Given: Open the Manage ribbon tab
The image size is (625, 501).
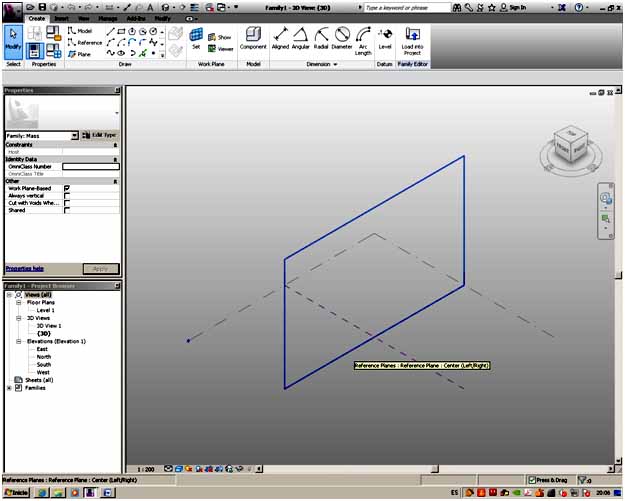Looking at the screenshot, I should pos(108,18).
